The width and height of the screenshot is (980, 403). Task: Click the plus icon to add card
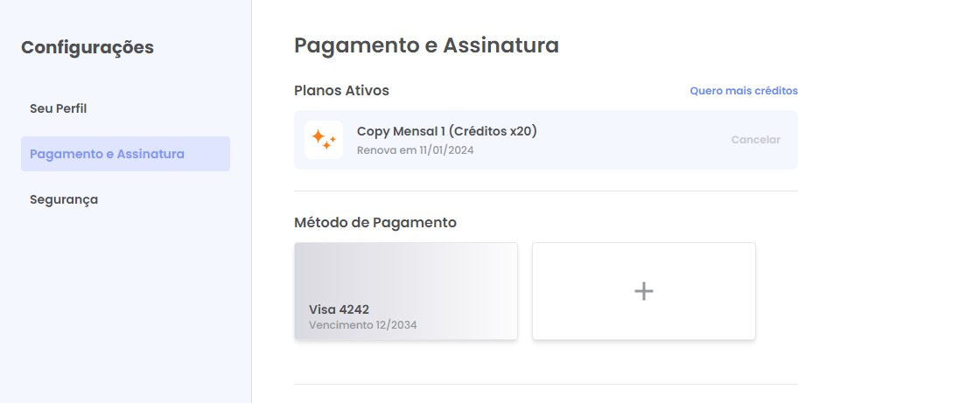[644, 291]
